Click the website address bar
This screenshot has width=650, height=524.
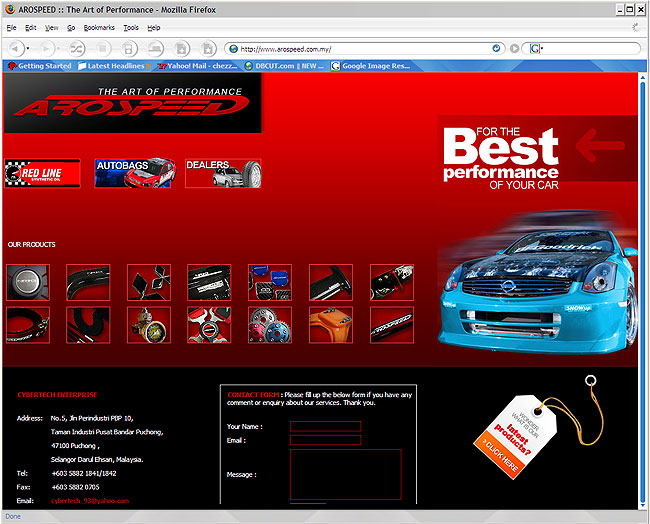click(360, 48)
